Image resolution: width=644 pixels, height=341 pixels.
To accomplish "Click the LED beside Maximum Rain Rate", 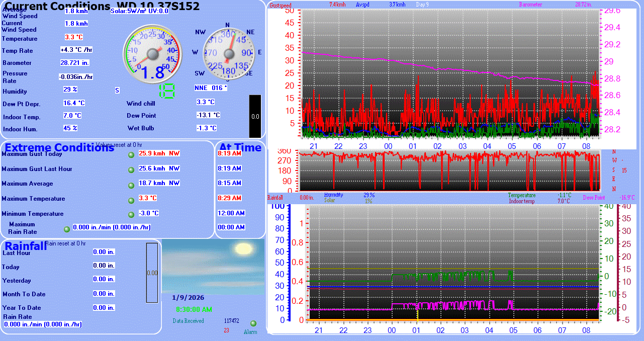I will [x=67, y=229].
